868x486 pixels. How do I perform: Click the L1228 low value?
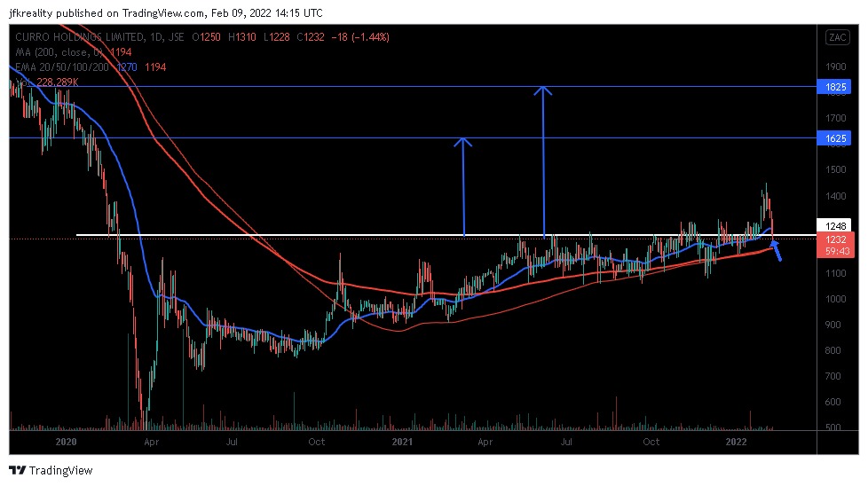[276, 37]
